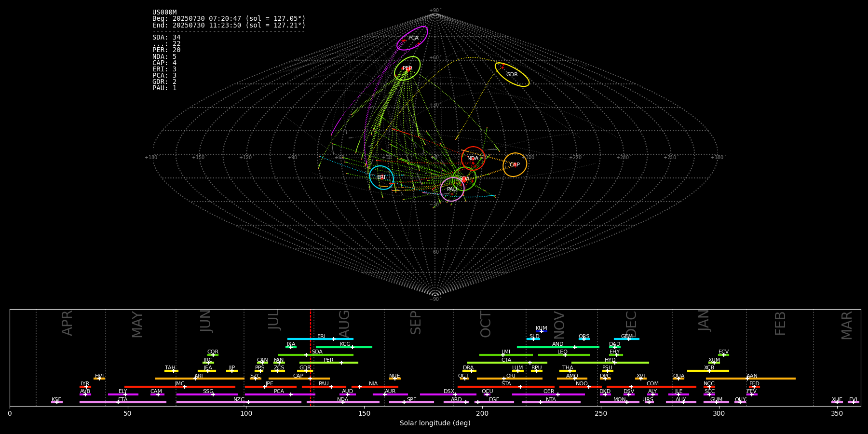Viewport: 868px width, 434px height.
Task: Click the 200 tick on solar longitude axis
Action: [x=482, y=413]
